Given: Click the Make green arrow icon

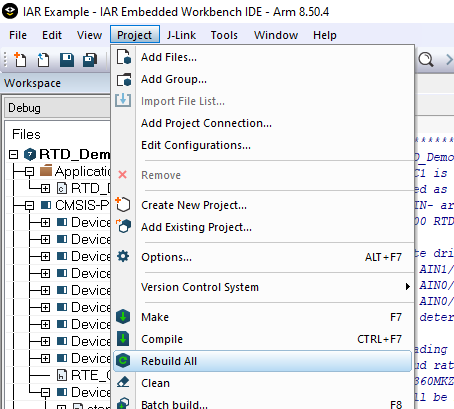Looking at the screenshot, I should [x=123, y=317].
